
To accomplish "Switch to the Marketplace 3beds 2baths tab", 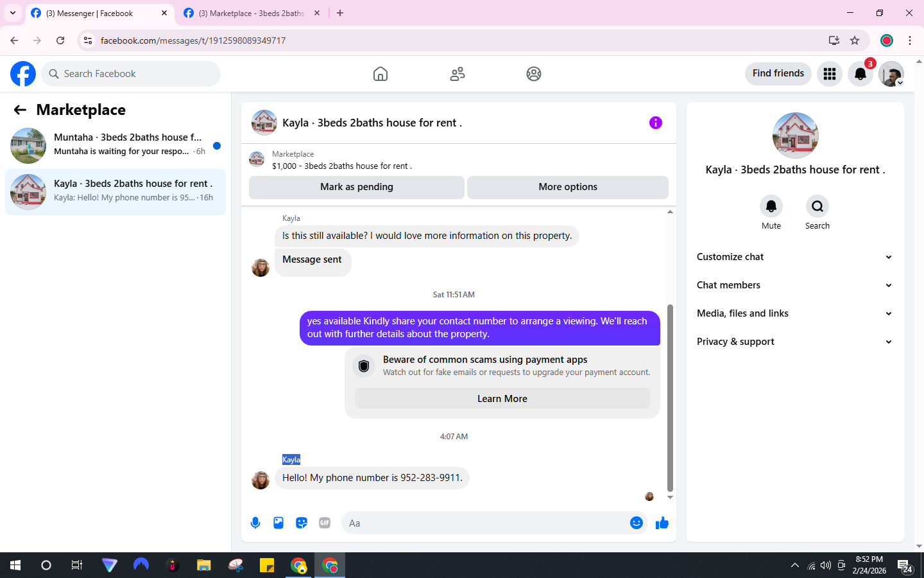I will [251, 13].
